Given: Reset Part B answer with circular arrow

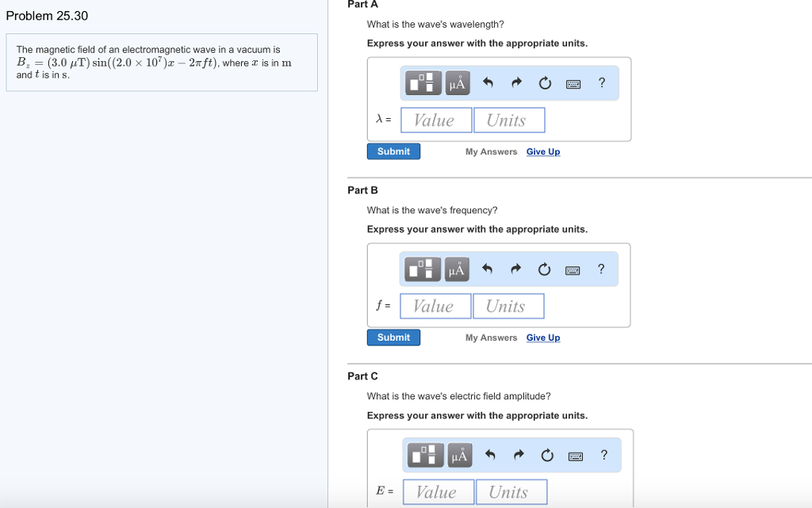Looking at the screenshot, I should 544,269.
